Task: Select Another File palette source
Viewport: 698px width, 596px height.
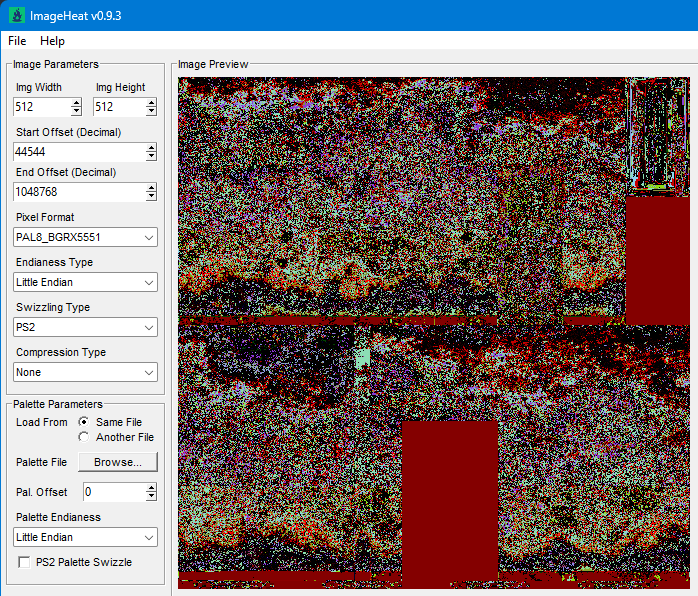Action: coord(83,437)
